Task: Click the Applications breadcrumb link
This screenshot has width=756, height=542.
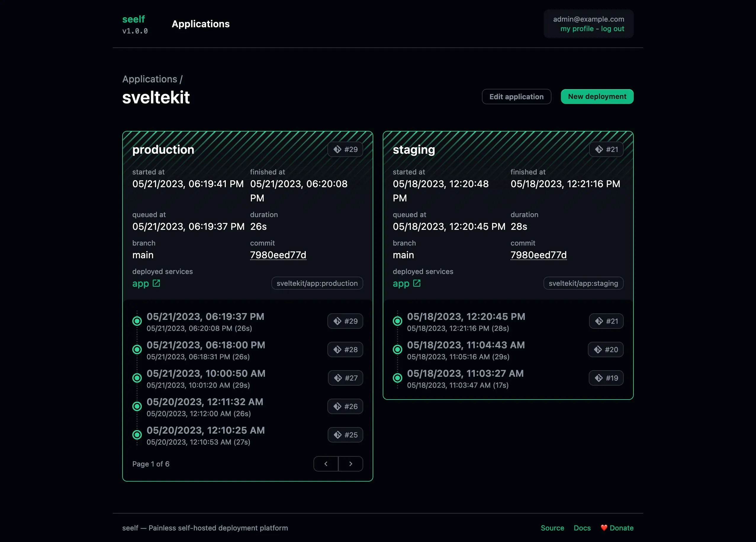Action: tap(150, 79)
